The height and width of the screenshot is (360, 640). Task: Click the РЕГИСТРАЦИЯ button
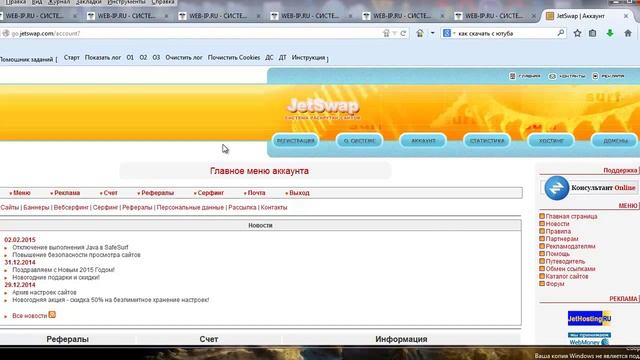point(296,141)
